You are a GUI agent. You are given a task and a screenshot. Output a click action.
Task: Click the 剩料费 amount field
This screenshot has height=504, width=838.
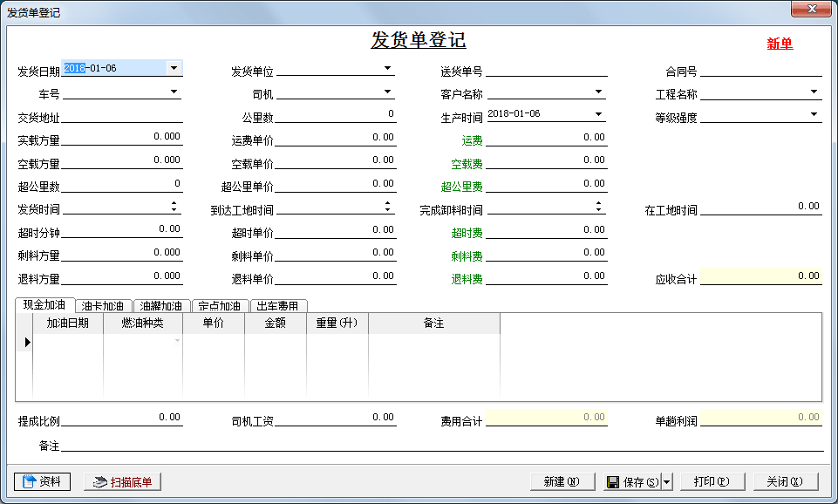(547, 254)
